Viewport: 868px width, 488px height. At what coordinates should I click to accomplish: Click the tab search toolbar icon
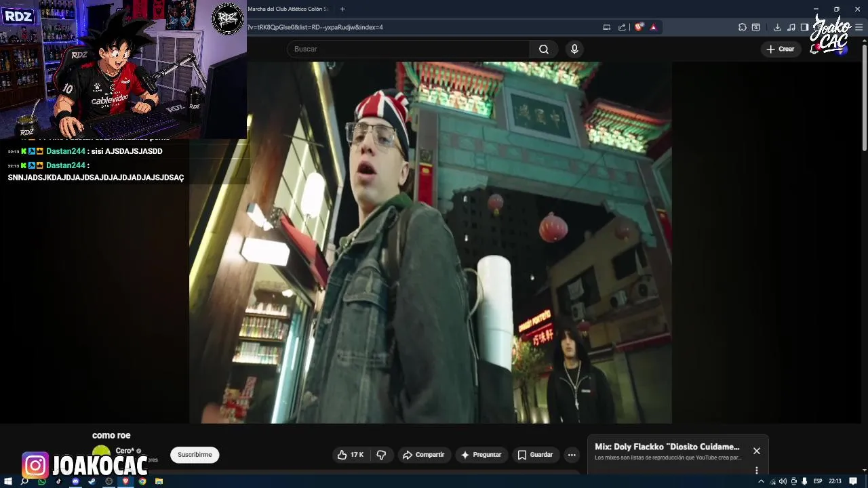coord(756,27)
